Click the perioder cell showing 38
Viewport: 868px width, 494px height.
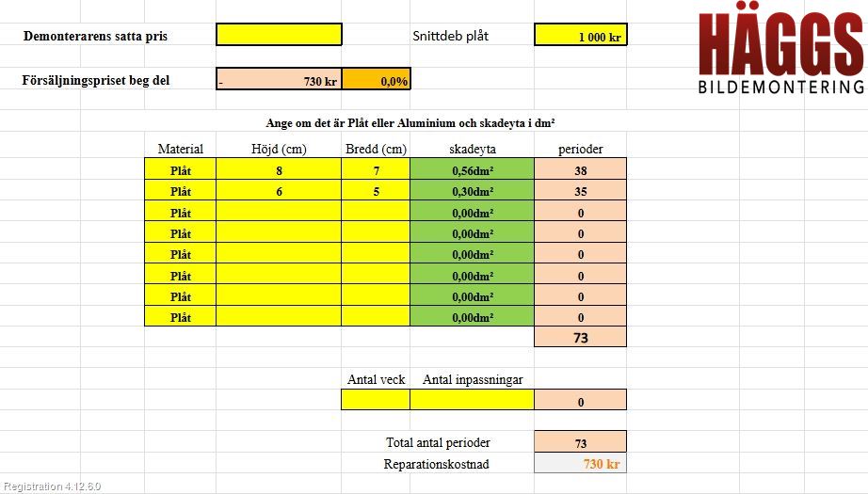point(580,168)
